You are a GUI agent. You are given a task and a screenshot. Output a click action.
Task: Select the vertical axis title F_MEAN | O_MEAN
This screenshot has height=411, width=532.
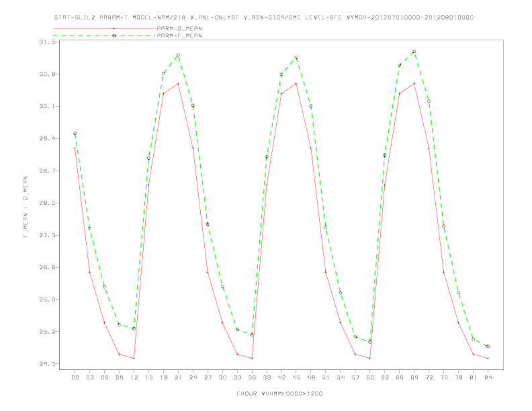coord(26,207)
